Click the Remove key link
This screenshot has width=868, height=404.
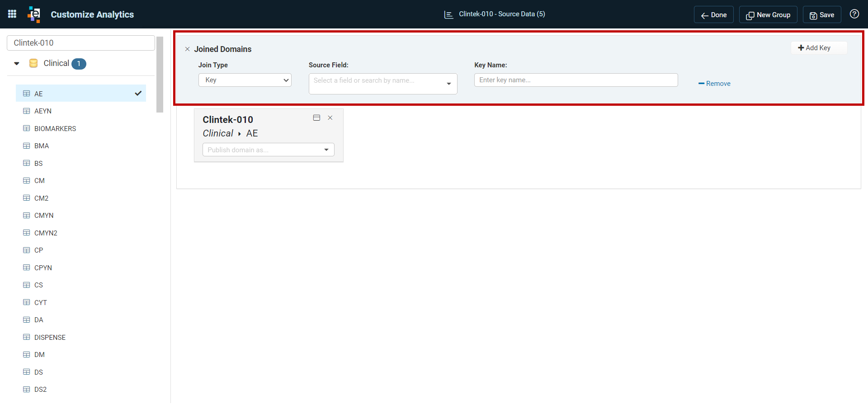(x=714, y=84)
